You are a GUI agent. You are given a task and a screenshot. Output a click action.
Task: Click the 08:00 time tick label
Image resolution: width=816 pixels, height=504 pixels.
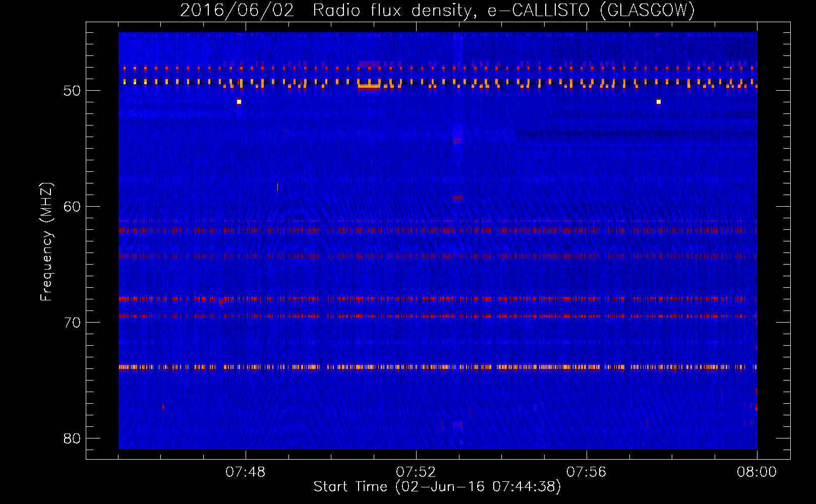[756, 472]
